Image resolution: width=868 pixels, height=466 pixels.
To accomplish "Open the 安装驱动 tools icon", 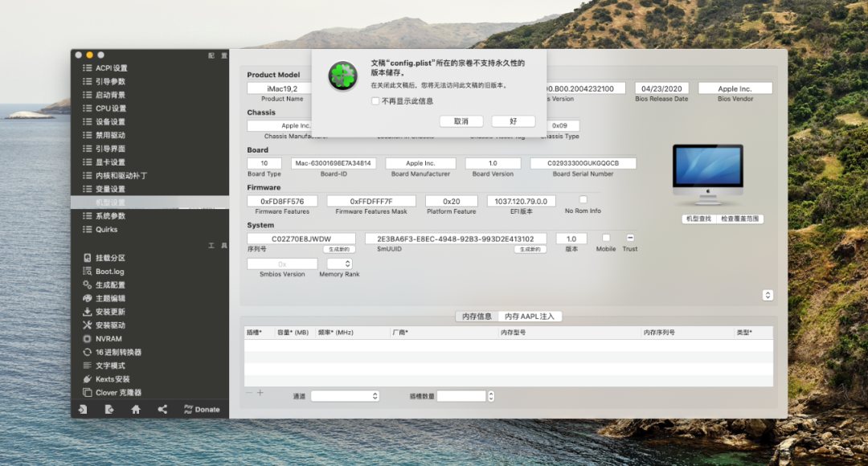I will [87, 325].
